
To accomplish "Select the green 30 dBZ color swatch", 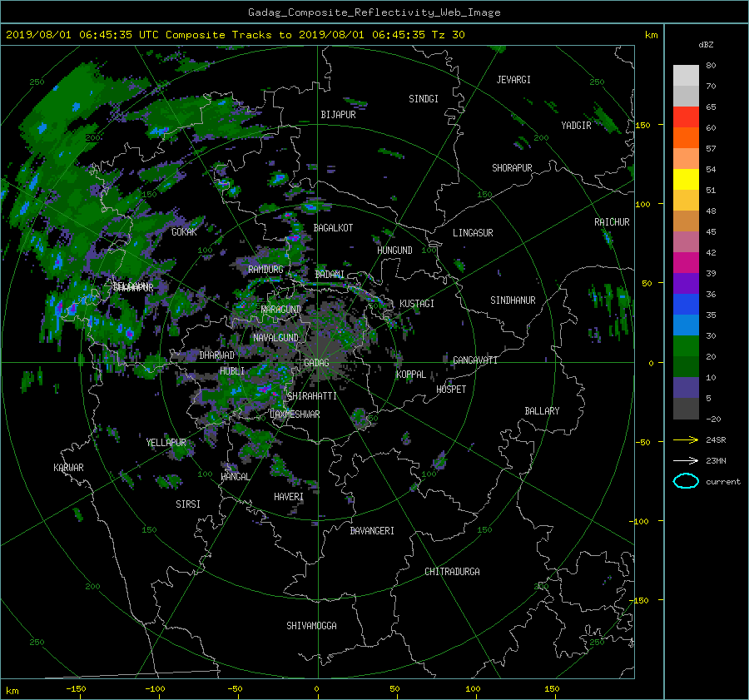I will click(686, 345).
